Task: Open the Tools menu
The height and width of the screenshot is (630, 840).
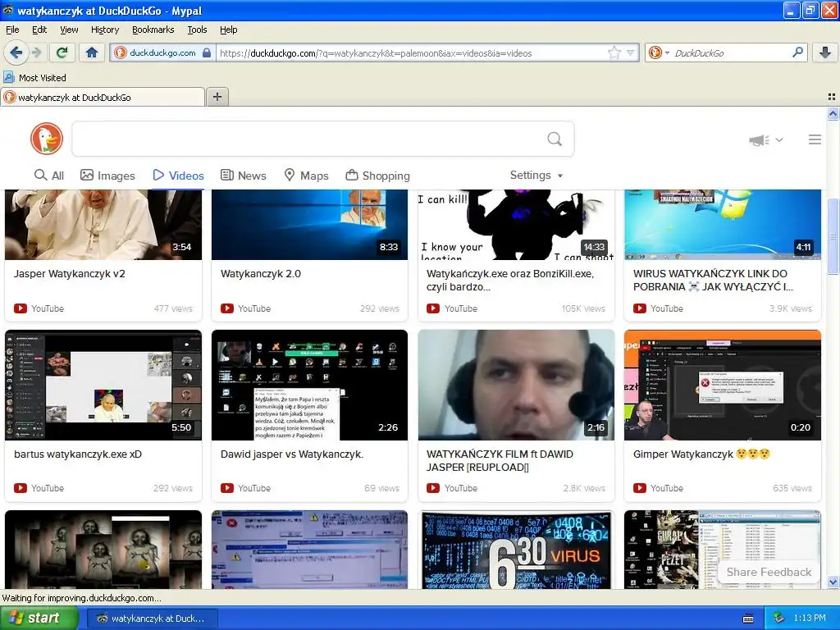Action: [x=197, y=30]
